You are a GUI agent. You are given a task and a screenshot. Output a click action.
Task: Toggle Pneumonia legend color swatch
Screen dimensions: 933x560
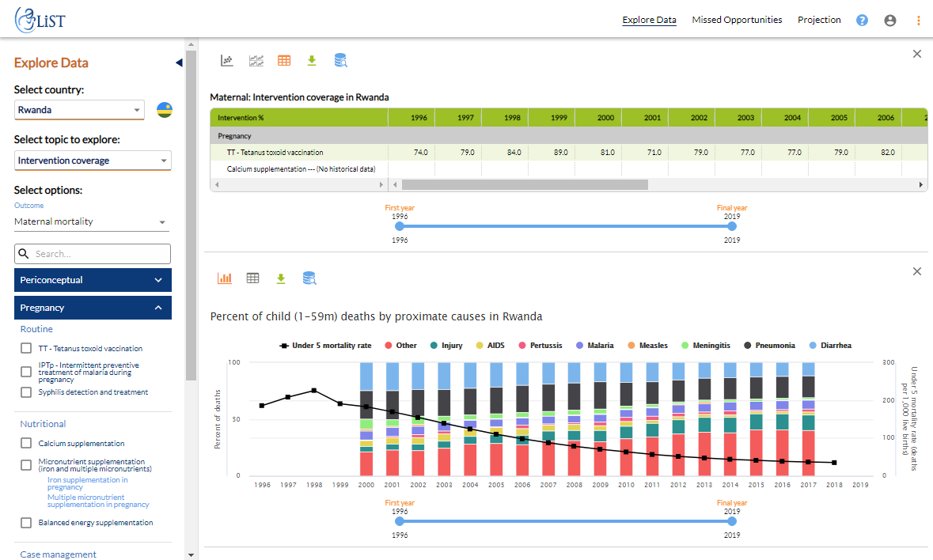(746, 346)
